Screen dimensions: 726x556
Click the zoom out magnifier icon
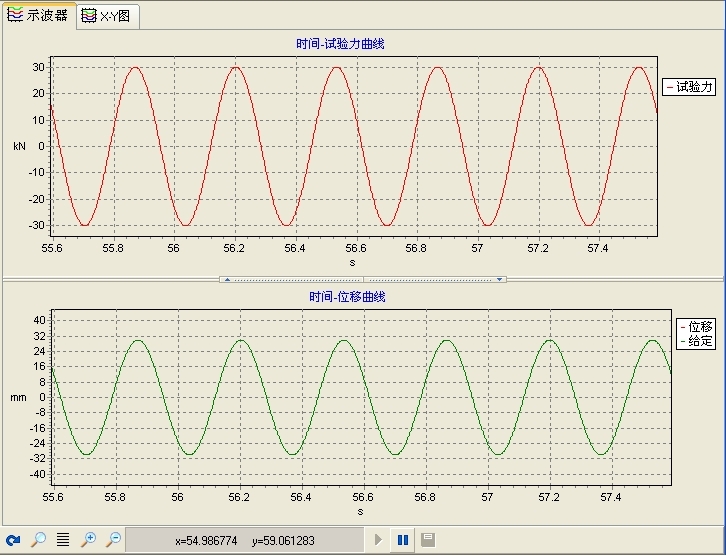[113, 540]
